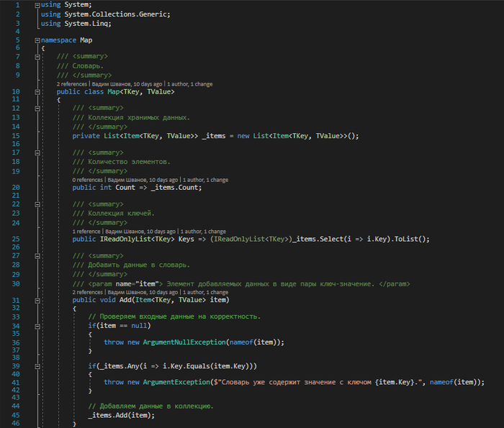The image size is (504, 428).
Task: Collapse the if item null block at line 34
Action: [37, 327]
